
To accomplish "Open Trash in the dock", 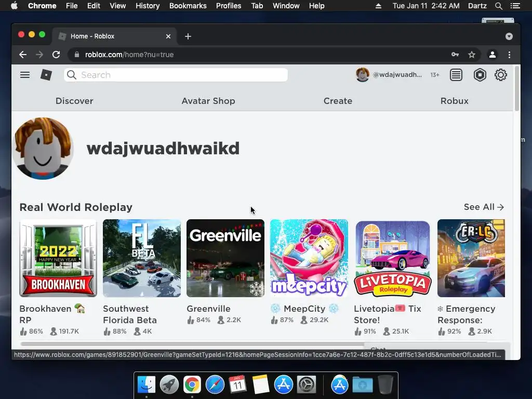I will (385, 385).
